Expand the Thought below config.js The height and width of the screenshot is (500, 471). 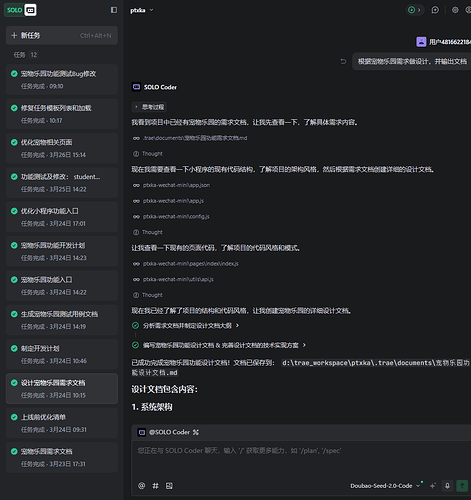[x=148, y=232]
